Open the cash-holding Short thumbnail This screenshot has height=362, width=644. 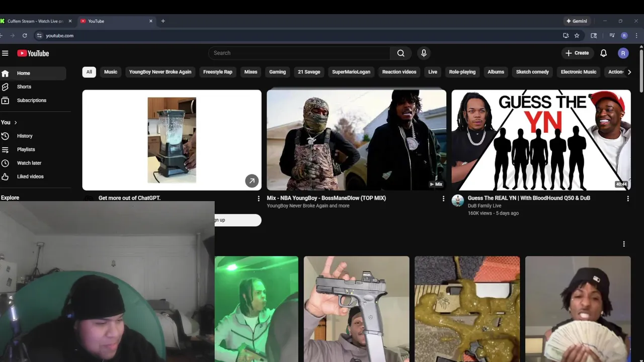(578, 309)
